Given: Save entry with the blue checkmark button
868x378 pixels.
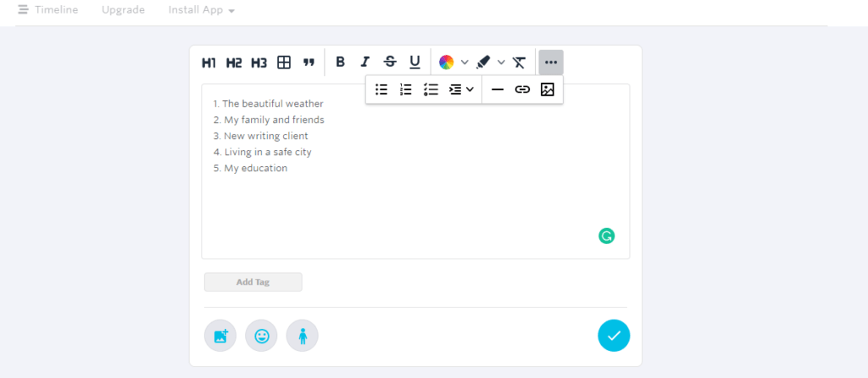Looking at the screenshot, I should (614, 336).
